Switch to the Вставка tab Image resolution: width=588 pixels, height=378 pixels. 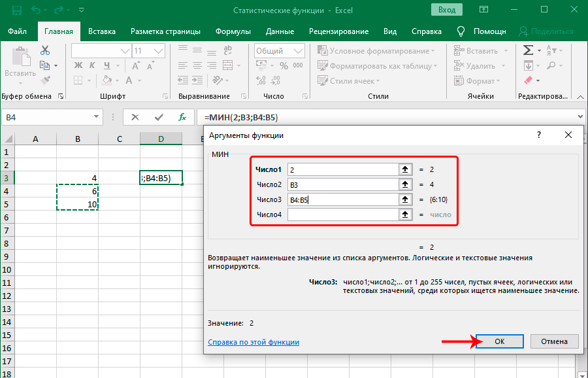[x=102, y=31]
